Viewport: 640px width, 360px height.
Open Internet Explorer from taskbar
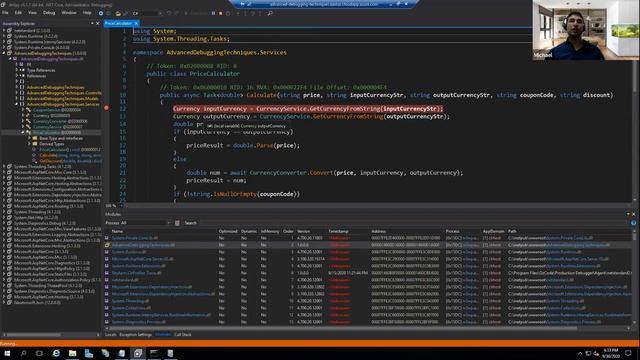[56, 353]
